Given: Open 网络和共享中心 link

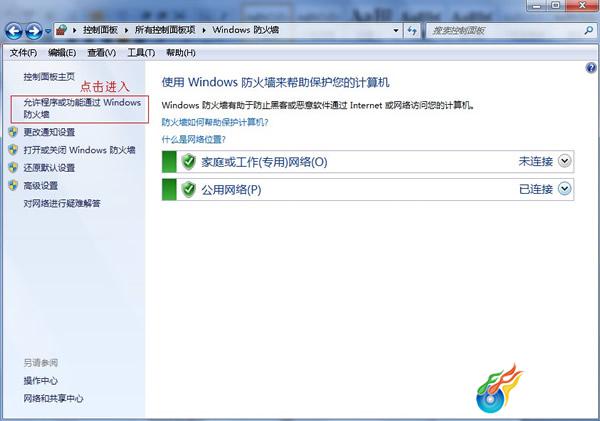Looking at the screenshot, I should click(x=54, y=398).
